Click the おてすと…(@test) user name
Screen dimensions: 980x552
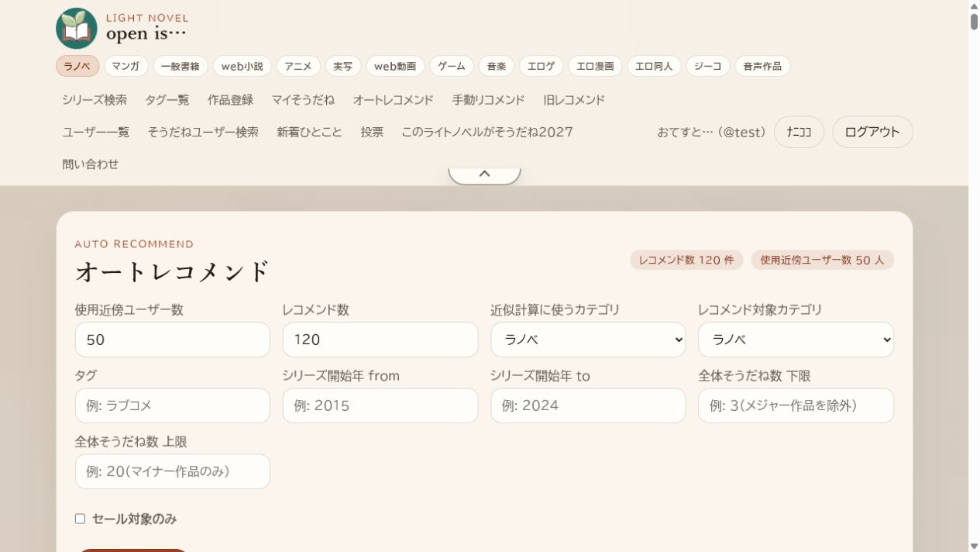coord(711,133)
